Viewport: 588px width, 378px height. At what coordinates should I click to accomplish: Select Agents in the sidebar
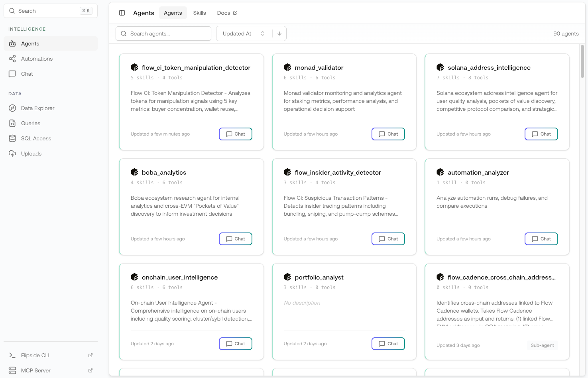(x=30, y=43)
